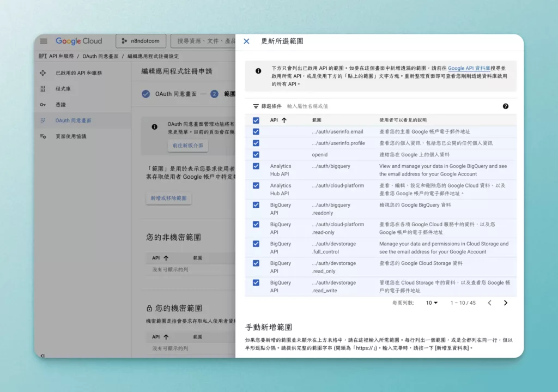This screenshot has width=558, height=392.
Task: Open the table help question-mark icon
Action: (x=505, y=106)
